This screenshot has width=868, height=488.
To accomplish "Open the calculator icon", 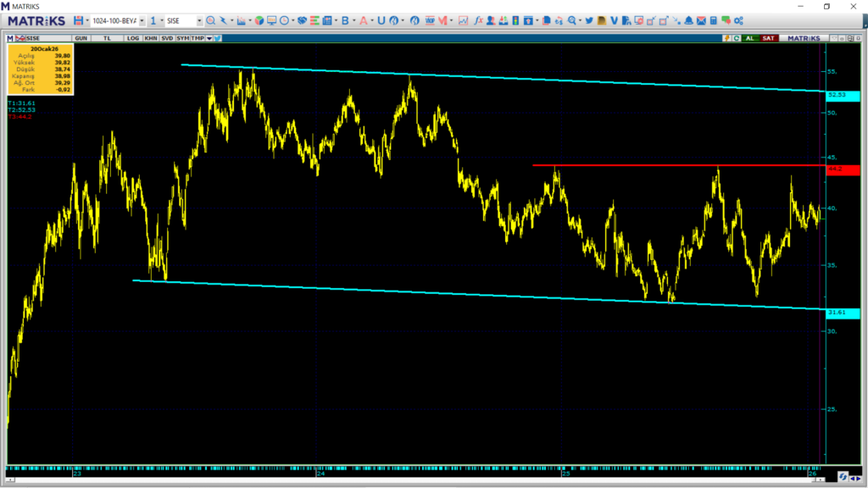I will 714,20.
